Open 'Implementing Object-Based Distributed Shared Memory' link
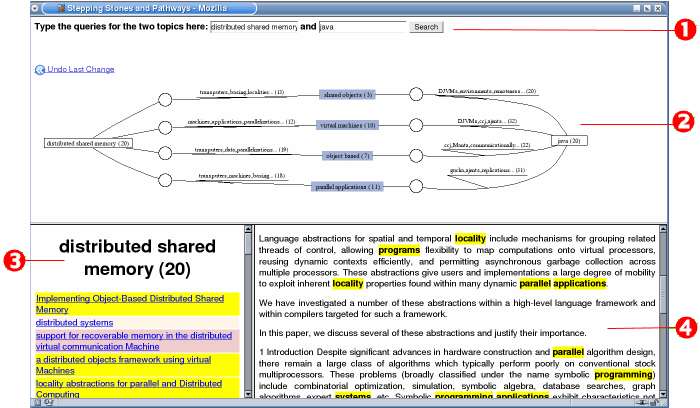 pos(129,304)
